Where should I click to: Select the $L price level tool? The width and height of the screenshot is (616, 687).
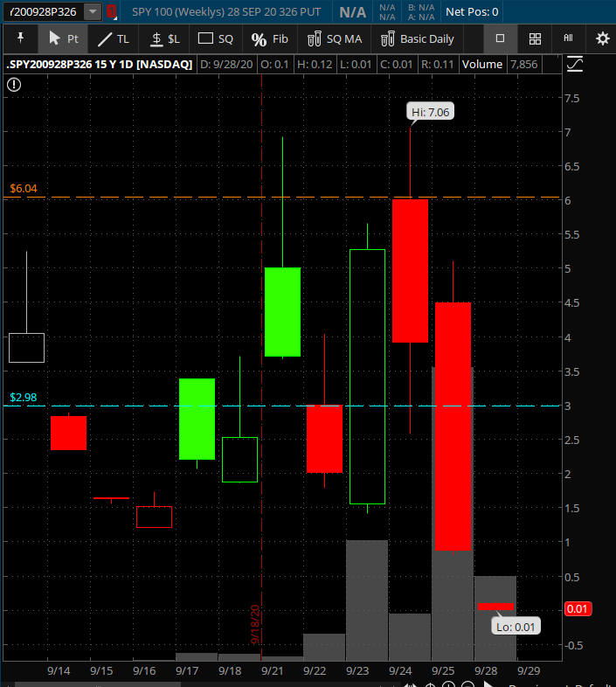point(165,38)
